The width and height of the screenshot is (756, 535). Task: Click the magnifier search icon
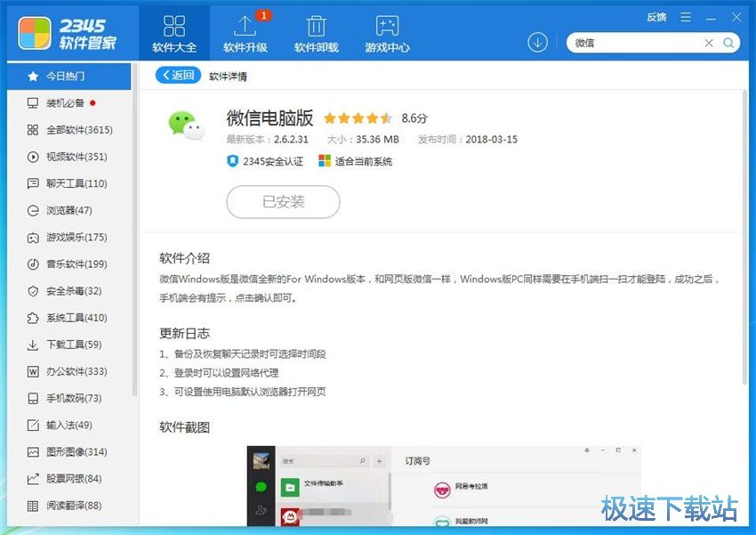pyautogui.click(x=728, y=43)
